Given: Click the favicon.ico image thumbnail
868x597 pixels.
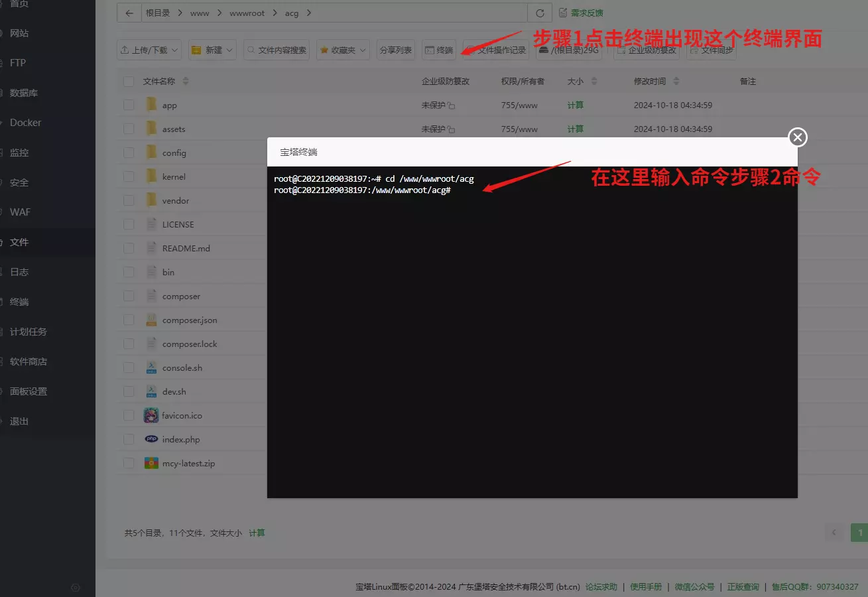Looking at the screenshot, I should point(151,415).
